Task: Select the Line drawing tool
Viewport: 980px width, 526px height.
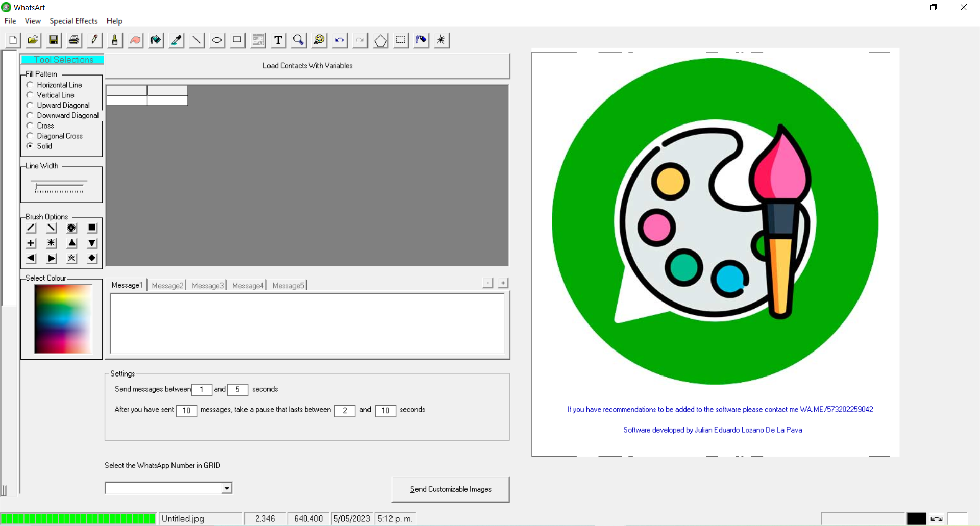Action: coord(197,40)
